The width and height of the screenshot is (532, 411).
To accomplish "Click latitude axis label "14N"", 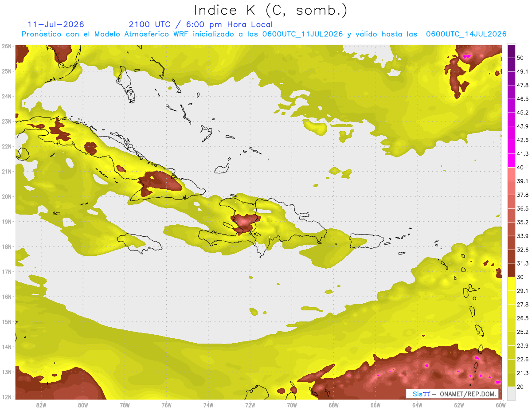I will click(x=6, y=347).
